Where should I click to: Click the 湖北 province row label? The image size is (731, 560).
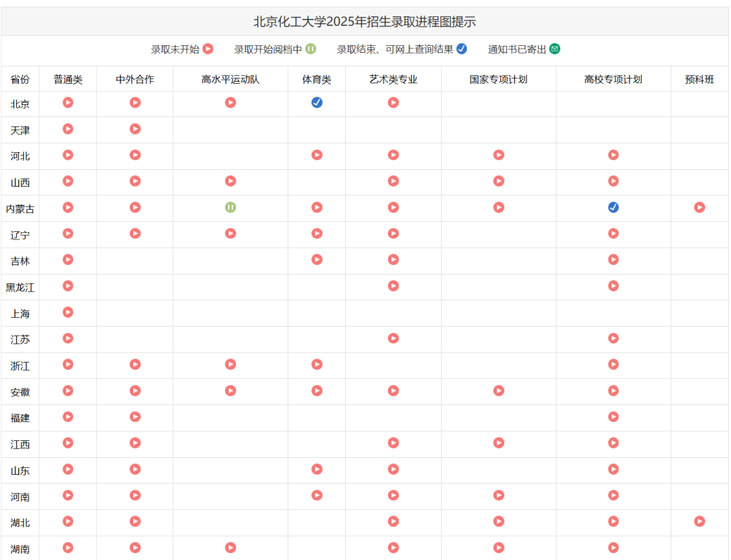(20, 523)
